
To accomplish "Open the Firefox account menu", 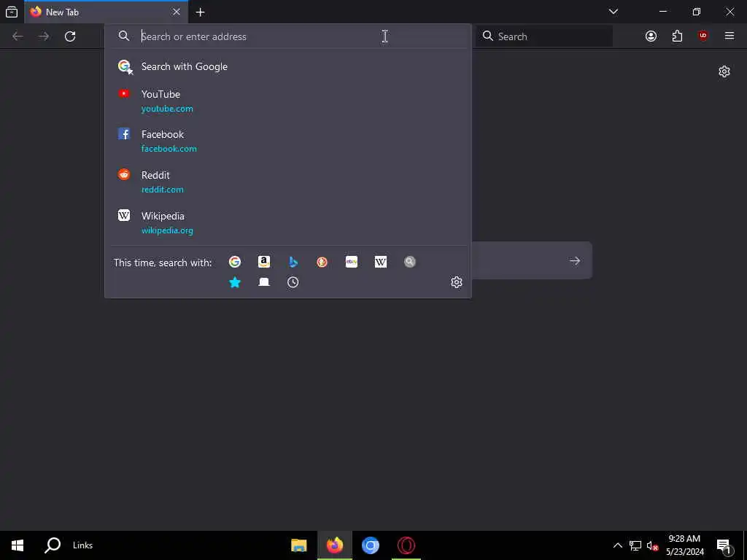I will point(651,36).
